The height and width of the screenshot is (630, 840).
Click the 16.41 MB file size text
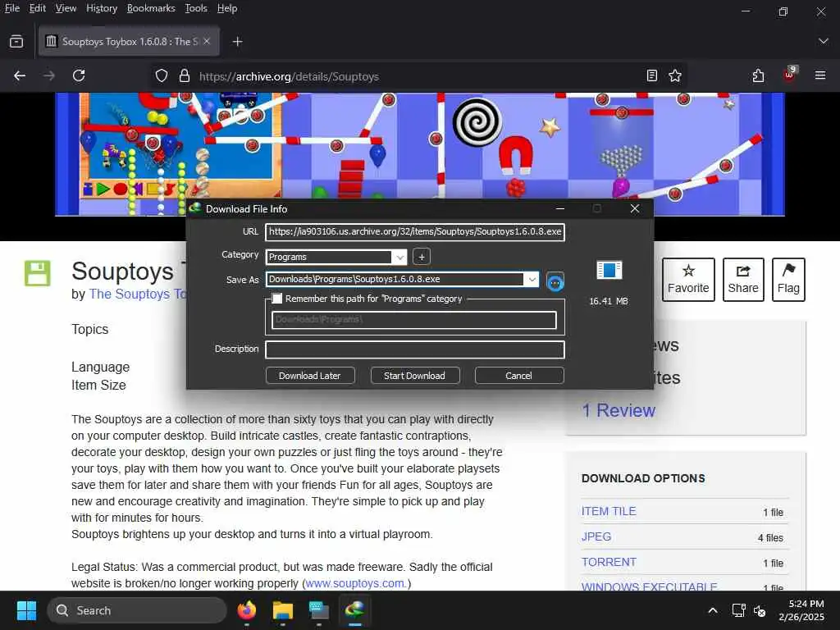click(609, 301)
